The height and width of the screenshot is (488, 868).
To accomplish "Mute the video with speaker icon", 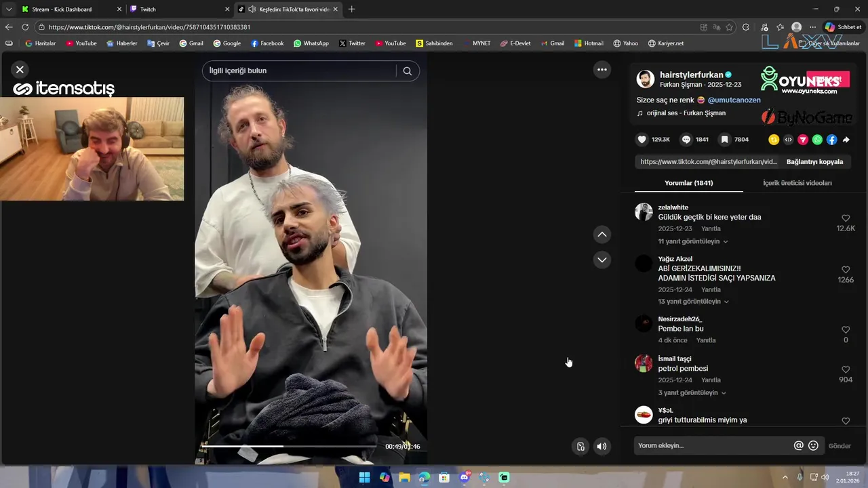I will click(601, 446).
